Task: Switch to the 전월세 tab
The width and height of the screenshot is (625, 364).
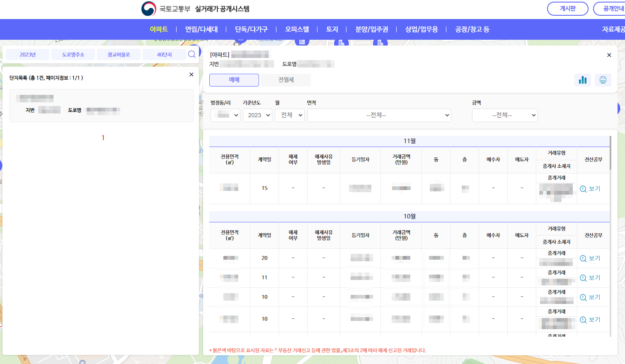Action: tap(285, 80)
